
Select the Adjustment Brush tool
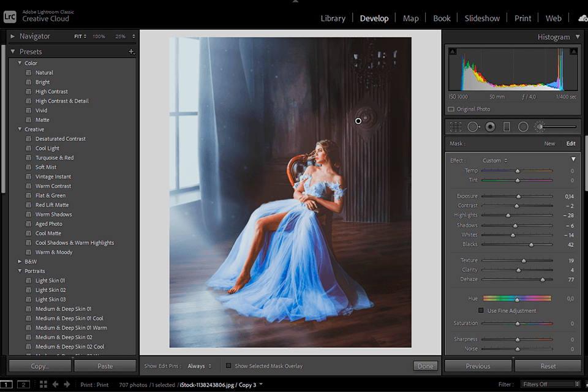[540, 127]
